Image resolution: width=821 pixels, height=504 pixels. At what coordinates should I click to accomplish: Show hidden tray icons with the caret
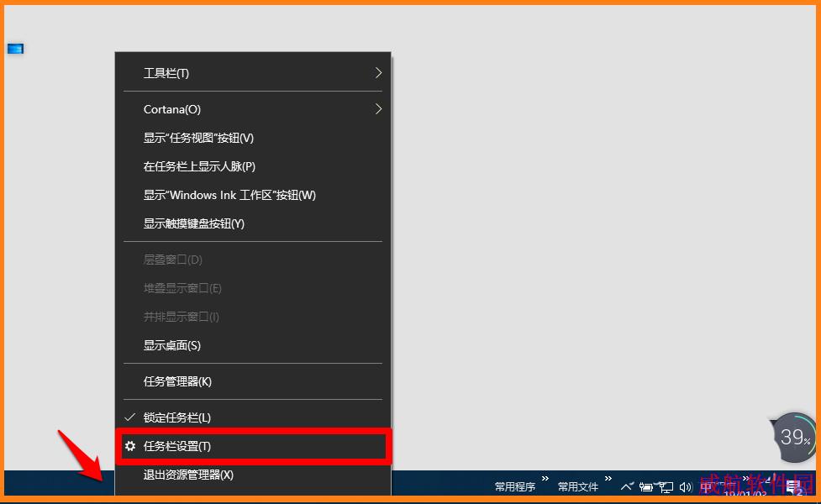click(627, 486)
